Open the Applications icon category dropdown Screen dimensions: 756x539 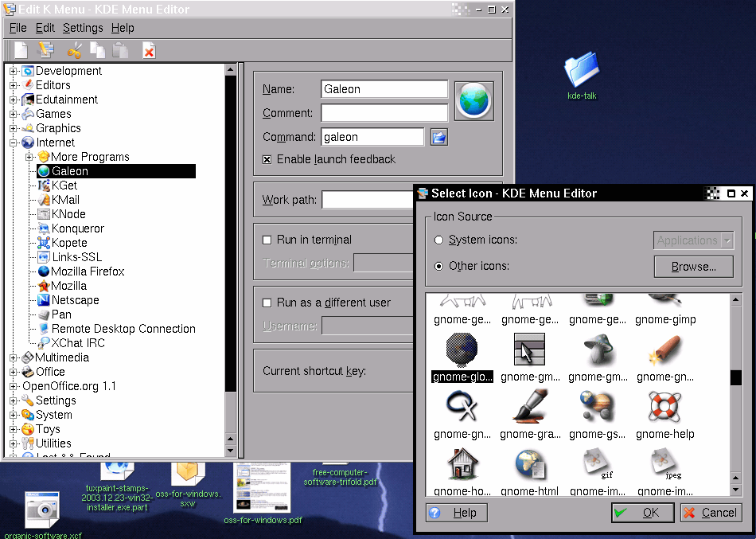coord(693,240)
